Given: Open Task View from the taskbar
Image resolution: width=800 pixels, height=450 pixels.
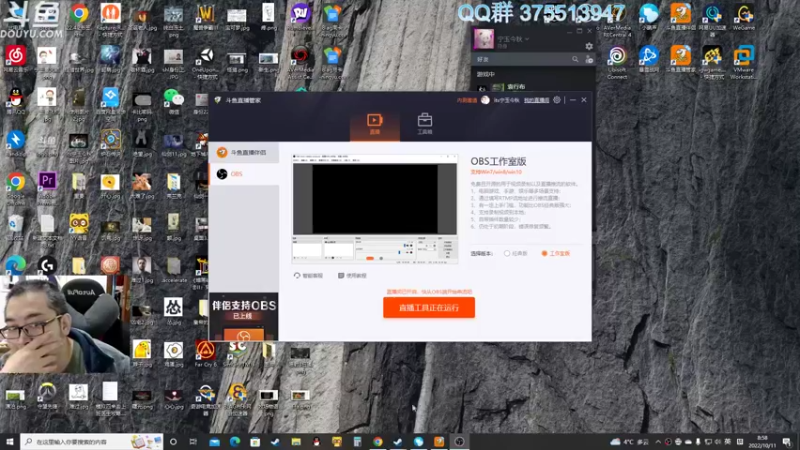Looking at the screenshot, I should (193, 442).
